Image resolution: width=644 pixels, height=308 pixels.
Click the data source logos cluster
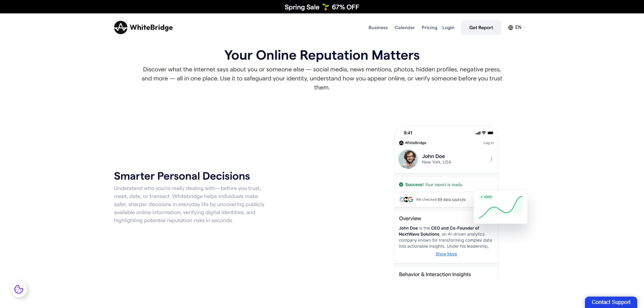tap(406, 199)
